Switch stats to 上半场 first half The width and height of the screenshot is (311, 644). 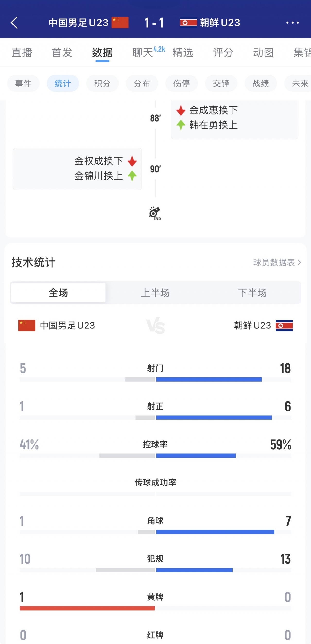point(155,293)
